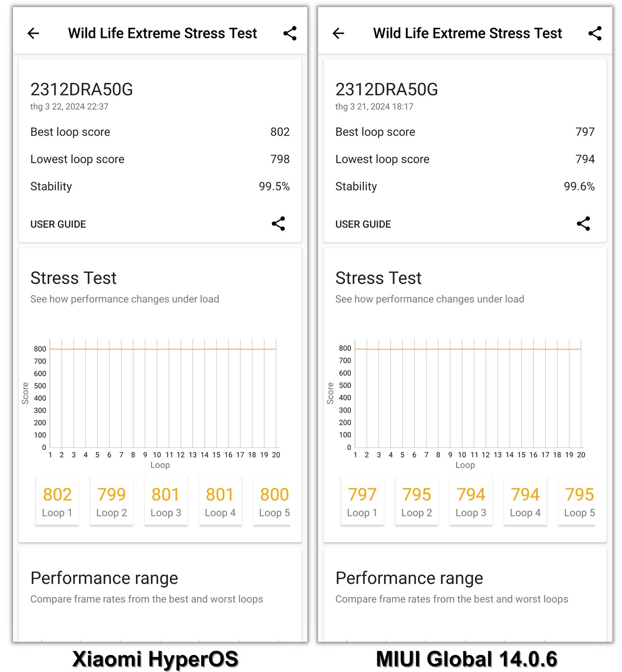
Task: Select the 794 Loop 3 score card on MIUI
Action: (471, 500)
